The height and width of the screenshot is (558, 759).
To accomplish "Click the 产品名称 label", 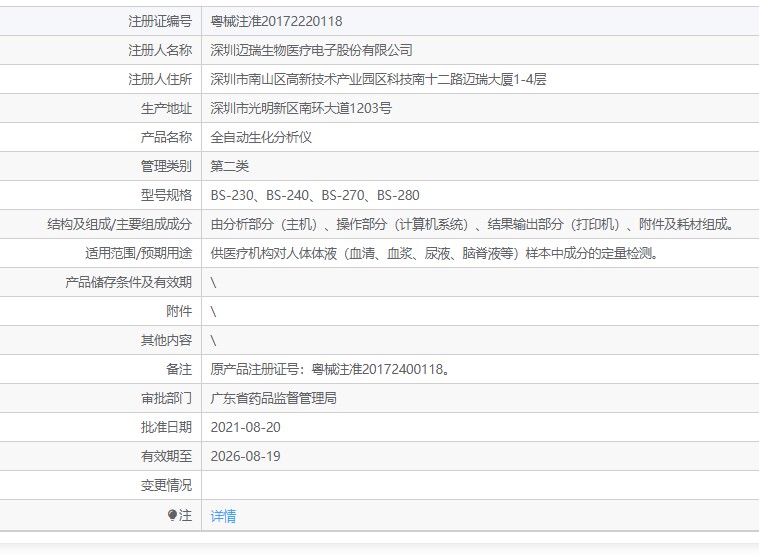I will click(167, 137).
